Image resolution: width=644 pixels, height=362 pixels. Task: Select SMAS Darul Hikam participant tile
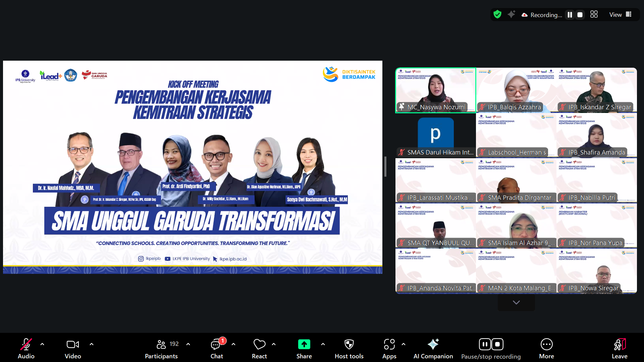click(436, 136)
